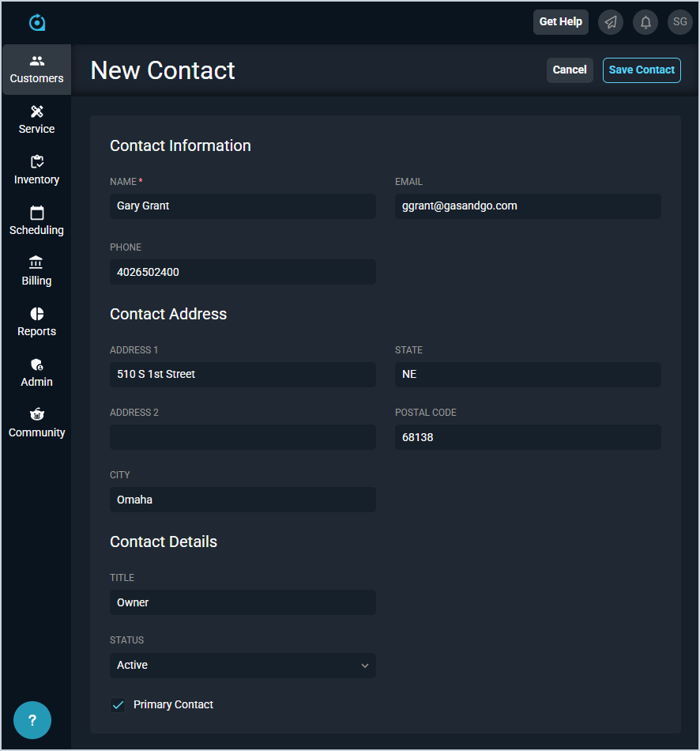Focus the Email input field
Screen dimensions: 700x751
[x=528, y=206]
